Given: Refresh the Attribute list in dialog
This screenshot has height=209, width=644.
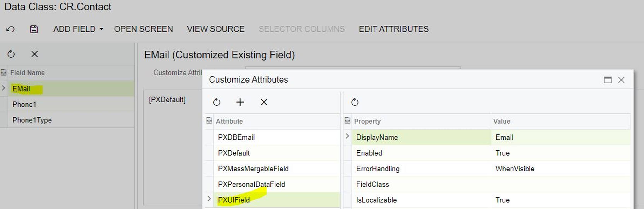Looking at the screenshot, I should pos(216,102).
